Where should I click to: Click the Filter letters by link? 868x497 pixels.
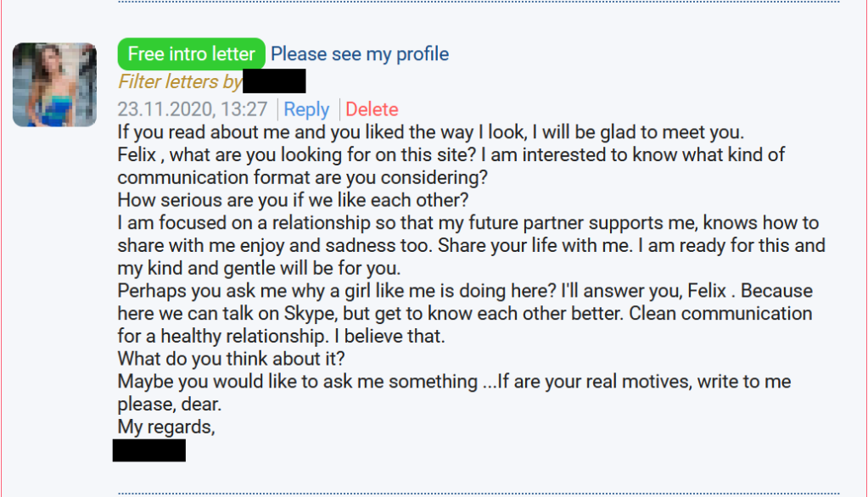180,81
